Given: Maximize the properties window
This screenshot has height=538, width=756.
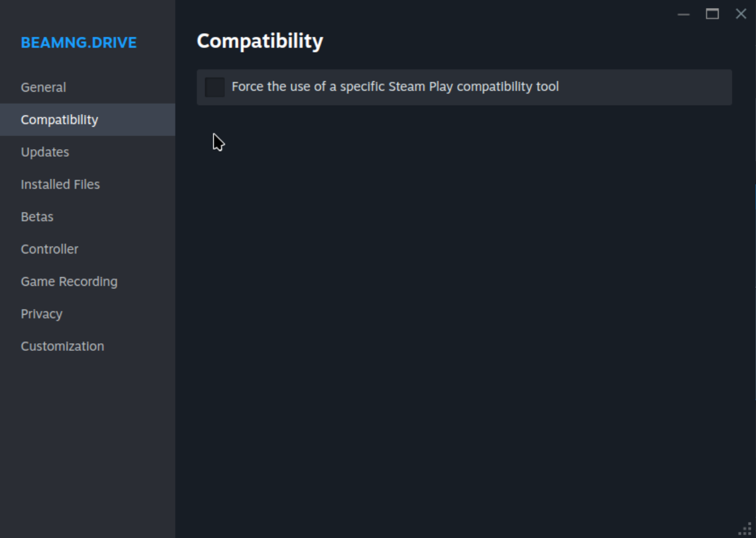Looking at the screenshot, I should pyautogui.click(x=712, y=14).
